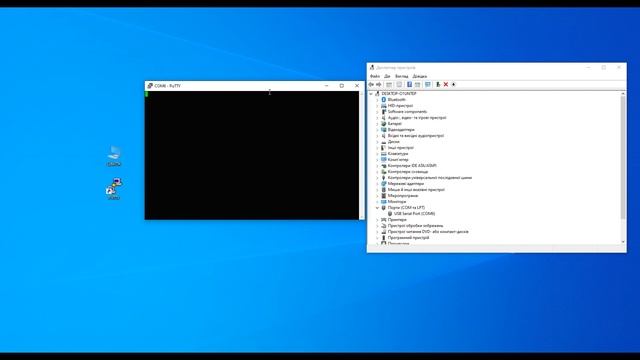640x360 pixels.
Task: Open the Дія menu
Action: 387,76
